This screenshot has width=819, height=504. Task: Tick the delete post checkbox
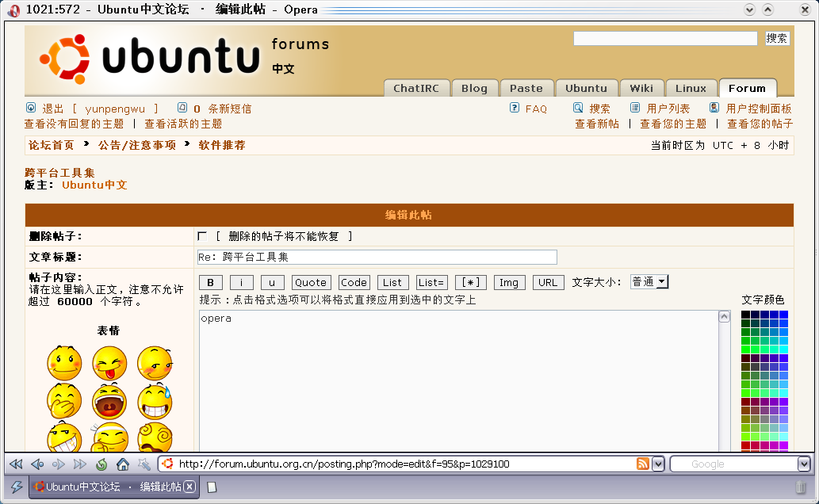[x=202, y=237]
